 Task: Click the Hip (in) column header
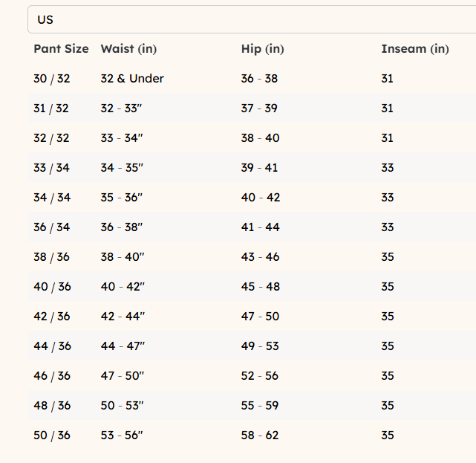click(x=262, y=49)
